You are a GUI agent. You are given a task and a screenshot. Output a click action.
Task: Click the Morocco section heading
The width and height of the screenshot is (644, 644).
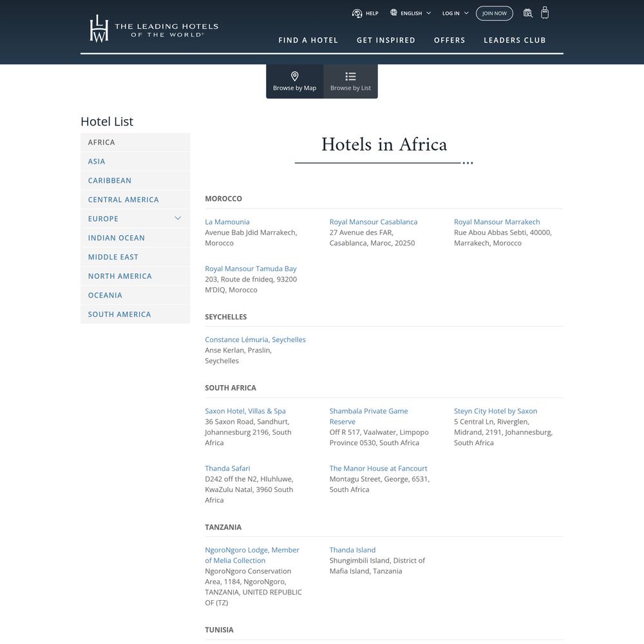click(x=223, y=198)
